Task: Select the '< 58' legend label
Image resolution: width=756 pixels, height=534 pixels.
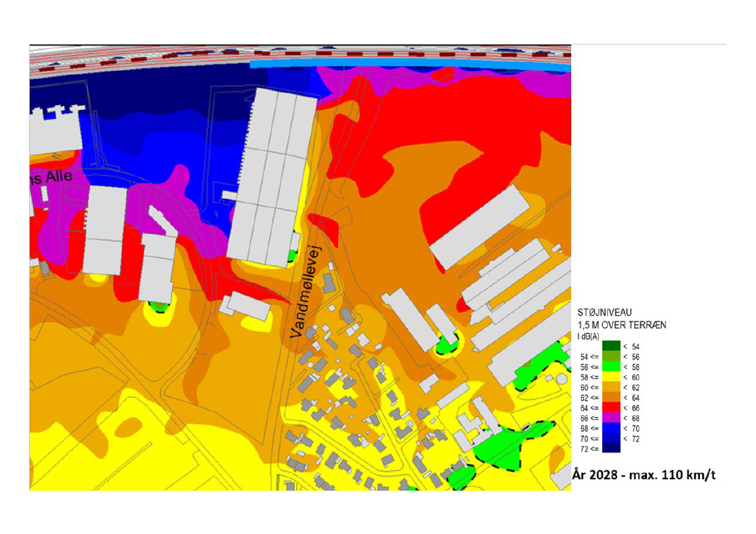Action: coord(631,367)
